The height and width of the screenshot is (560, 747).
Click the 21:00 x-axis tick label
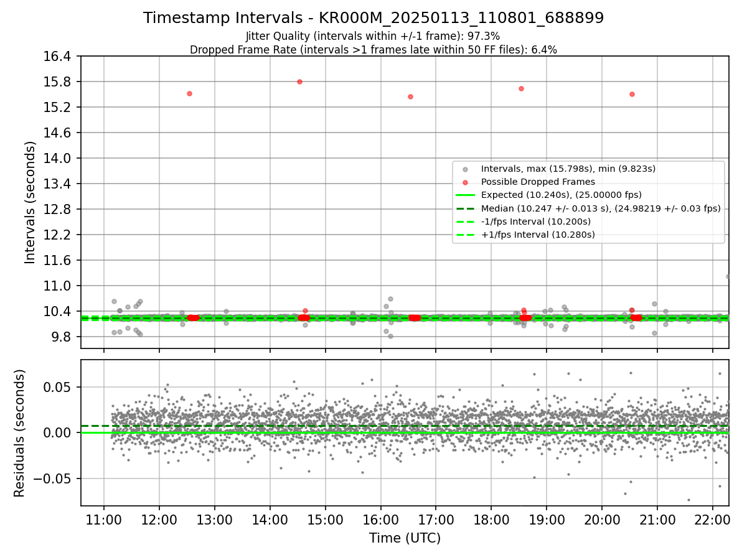point(657,520)
